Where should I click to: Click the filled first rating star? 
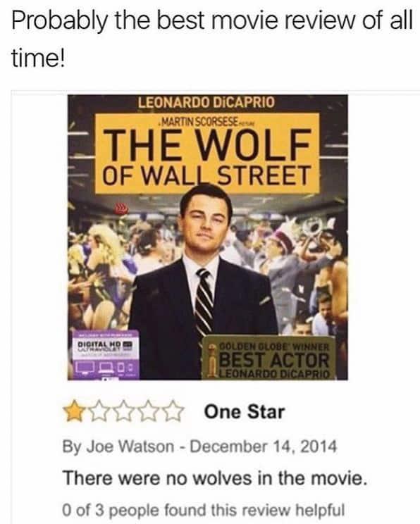pyautogui.click(x=74, y=412)
